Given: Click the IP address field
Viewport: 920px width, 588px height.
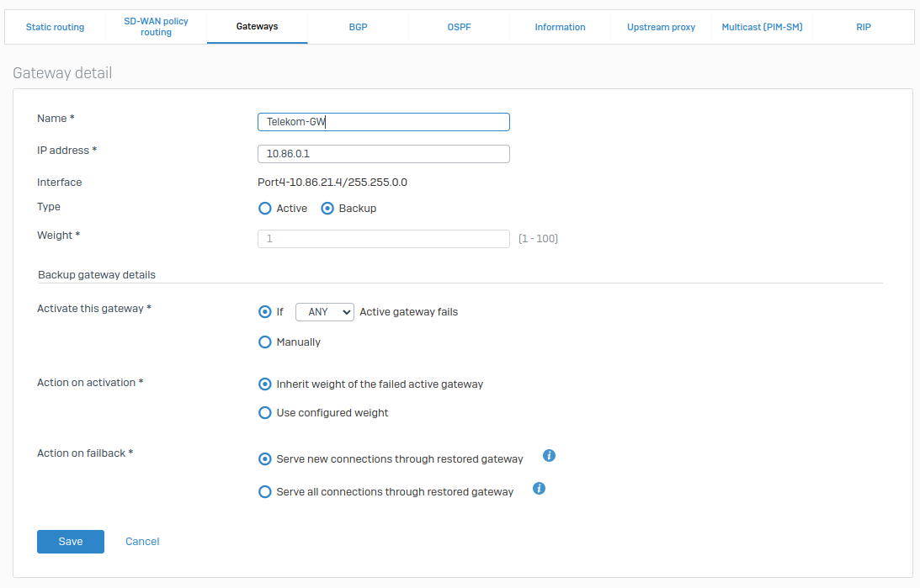Looking at the screenshot, I should 383,153.
